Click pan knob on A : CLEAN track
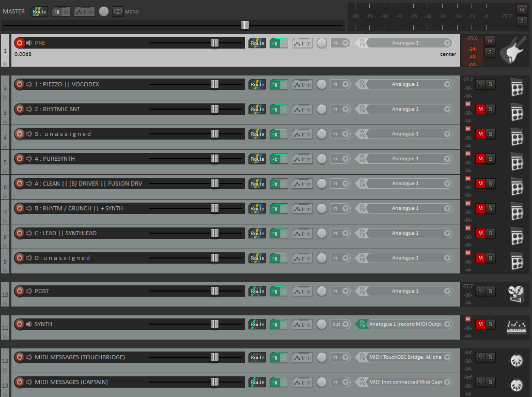The width and height of the screenshot is (532, 397). click(x=322, y=184)
